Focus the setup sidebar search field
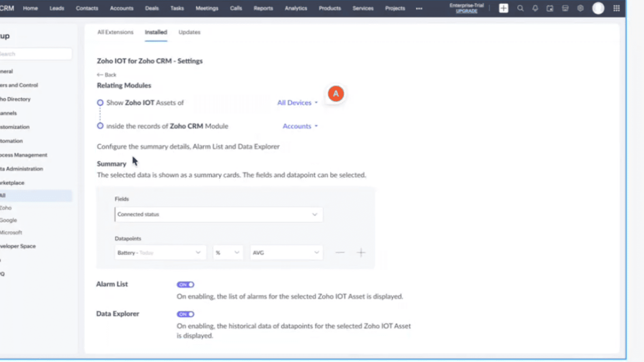This screenshot has height=362, width=644. [36, 54]
